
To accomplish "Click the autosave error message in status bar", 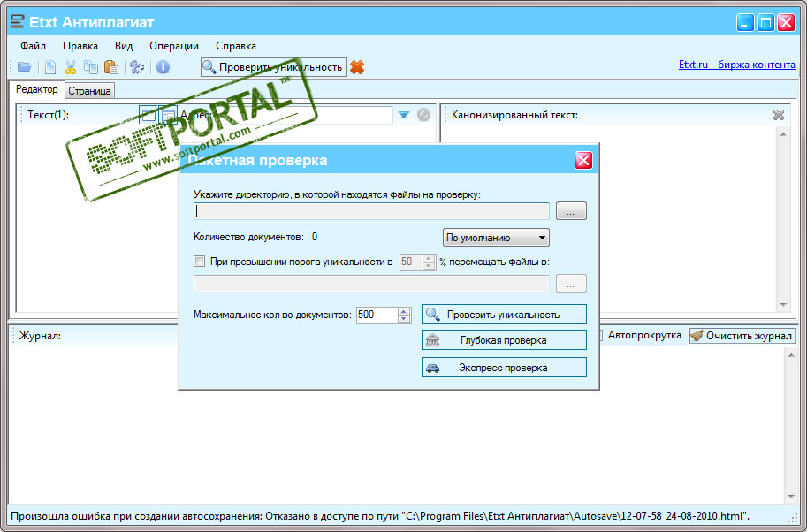I will [380, 516].
